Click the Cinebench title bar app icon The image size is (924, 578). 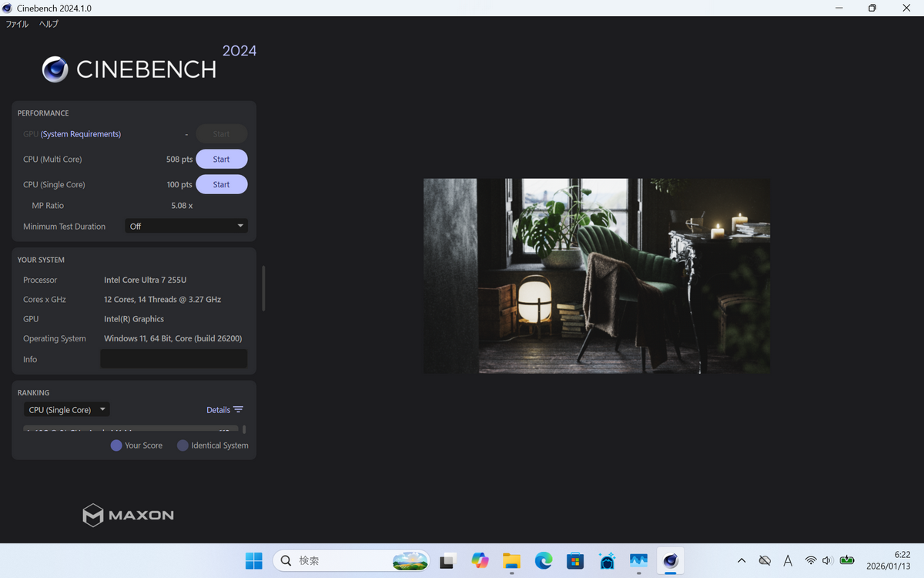tap(7, 8)
